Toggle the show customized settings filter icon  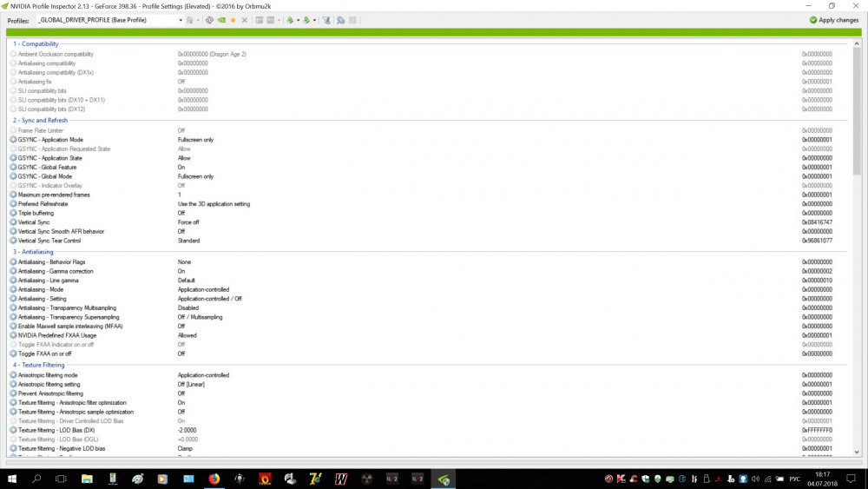[326, 20]
